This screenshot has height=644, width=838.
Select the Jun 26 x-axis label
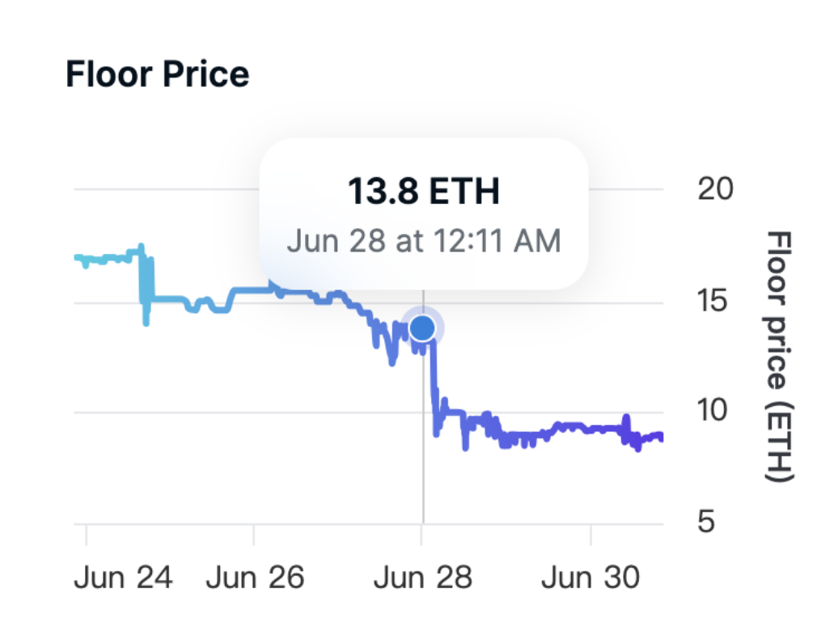tap(256, 578)
